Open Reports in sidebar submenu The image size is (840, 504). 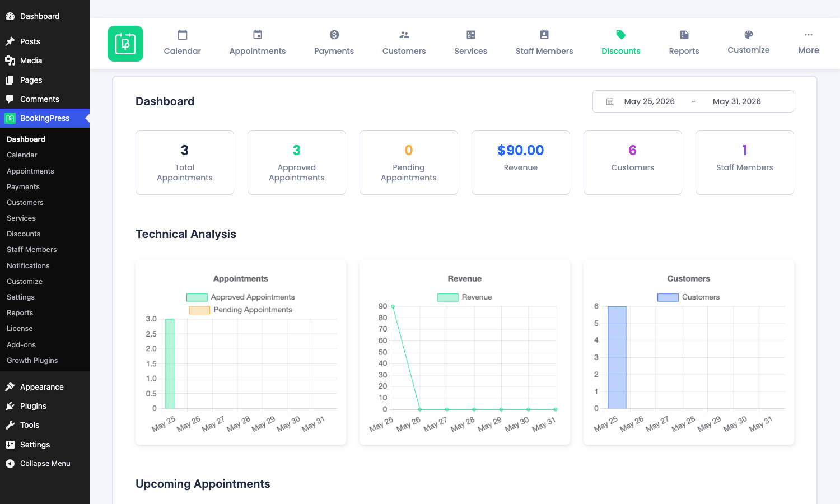[x=20, y=312]
